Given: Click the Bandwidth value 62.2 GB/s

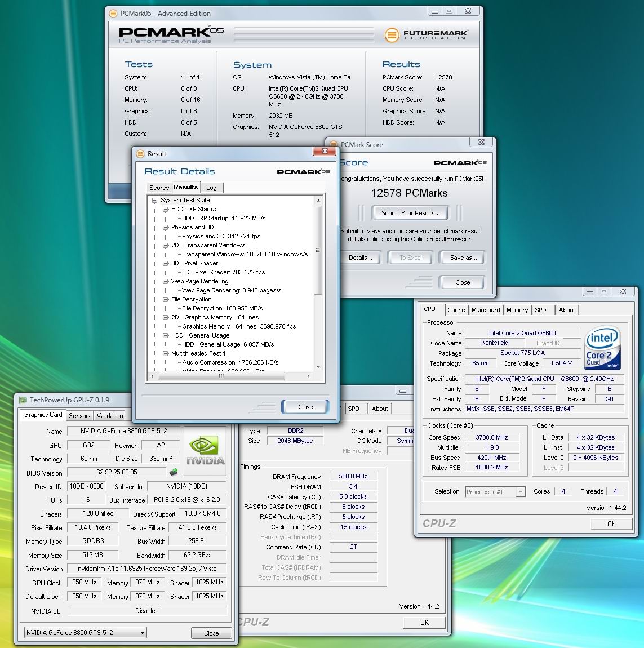Looking at the screenshot, I should click(198, 555).
